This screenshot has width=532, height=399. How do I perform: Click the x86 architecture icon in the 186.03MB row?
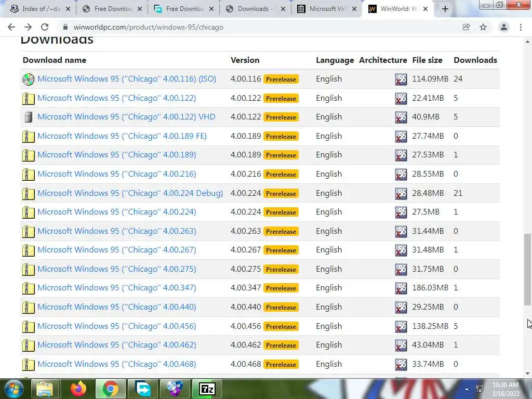401,288
